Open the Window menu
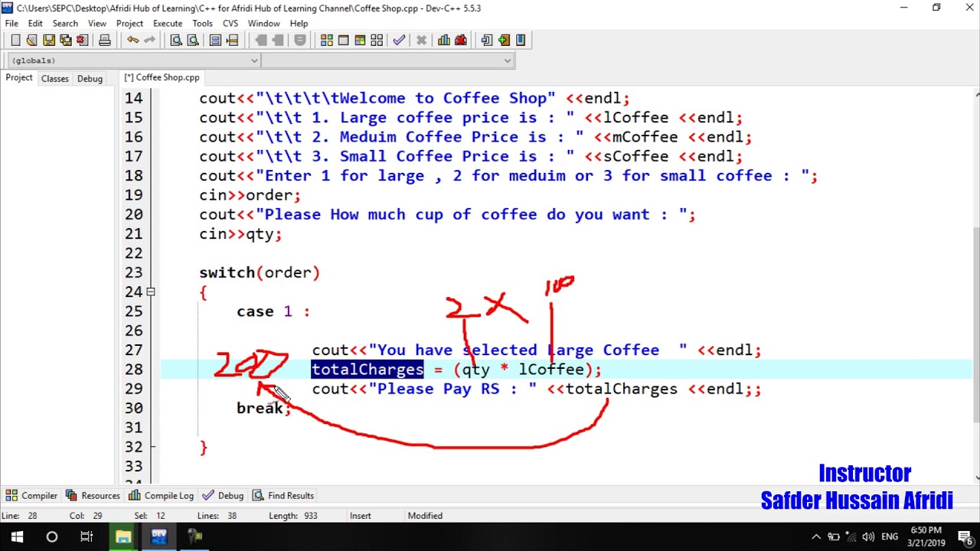Viewport: 980px width, 551px height. (263, 24)
